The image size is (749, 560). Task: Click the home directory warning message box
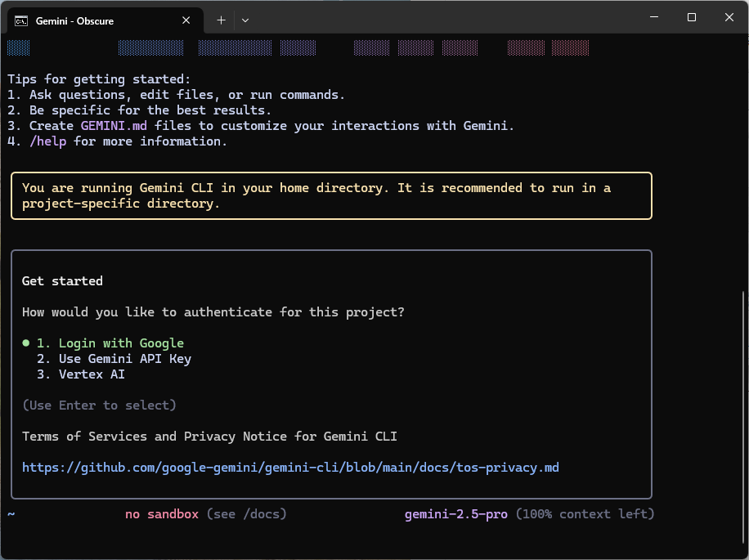(x=331, y=195)
